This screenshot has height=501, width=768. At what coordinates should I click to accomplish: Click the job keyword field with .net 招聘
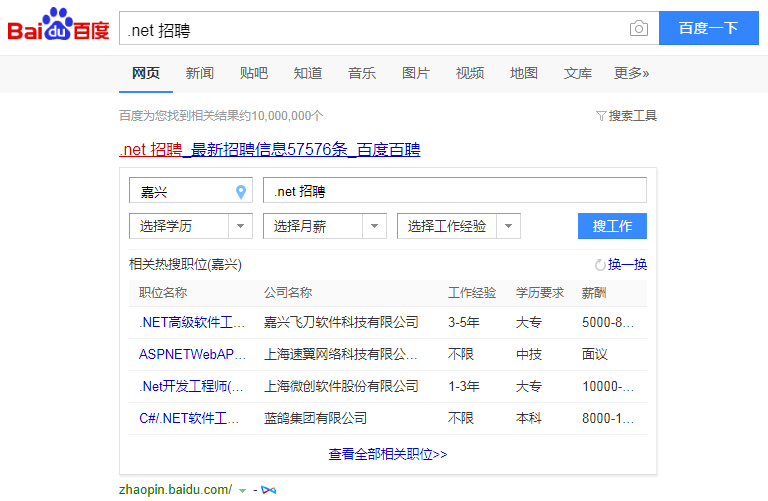pos(455,190)
